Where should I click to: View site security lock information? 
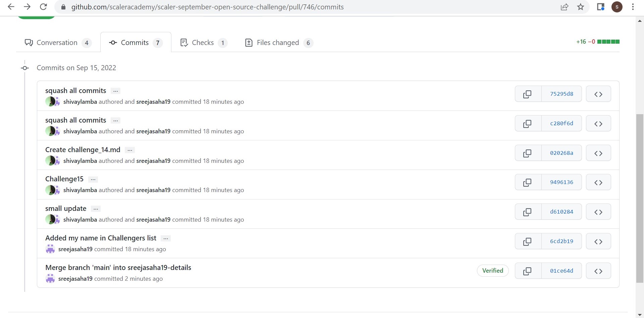click(63, 7)
